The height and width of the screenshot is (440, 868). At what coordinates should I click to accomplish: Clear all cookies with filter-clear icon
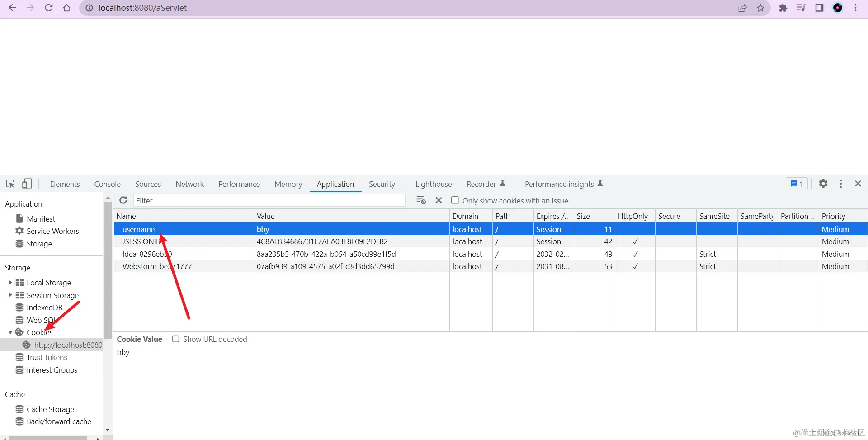[x=421, y=200]
